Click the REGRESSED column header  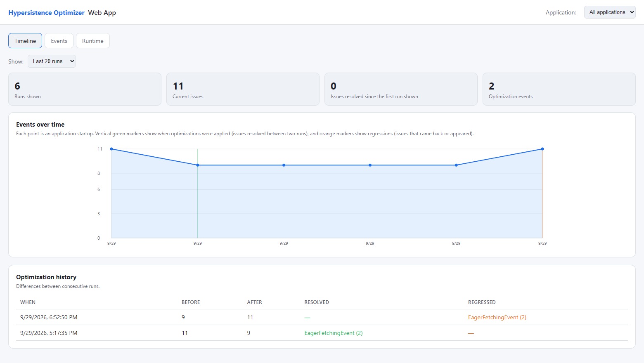(482, 302)
